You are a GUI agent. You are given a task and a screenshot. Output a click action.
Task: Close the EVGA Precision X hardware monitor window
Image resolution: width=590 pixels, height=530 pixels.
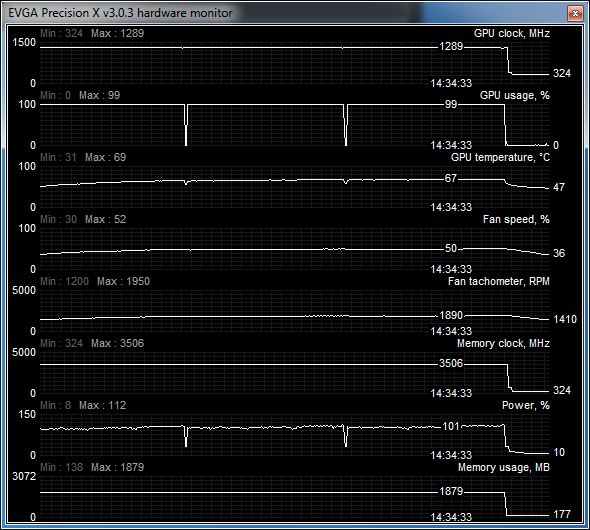(x=575, y=14)
